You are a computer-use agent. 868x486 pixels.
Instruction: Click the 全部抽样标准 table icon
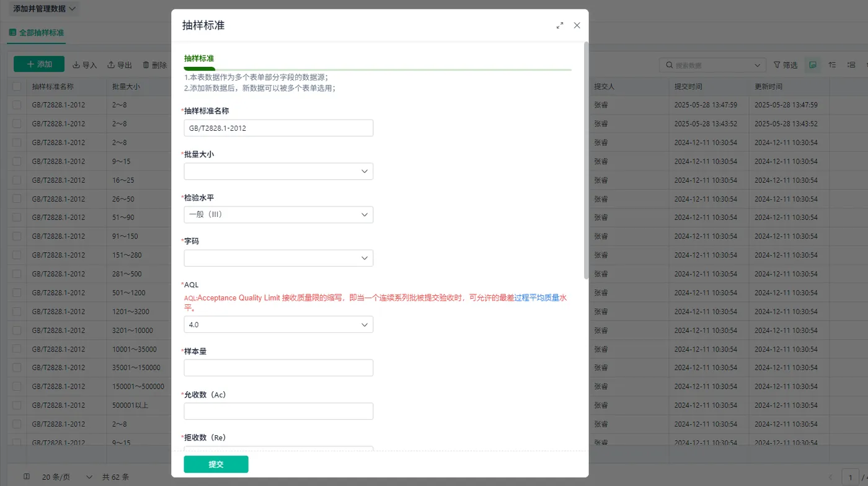pos(12,32)
